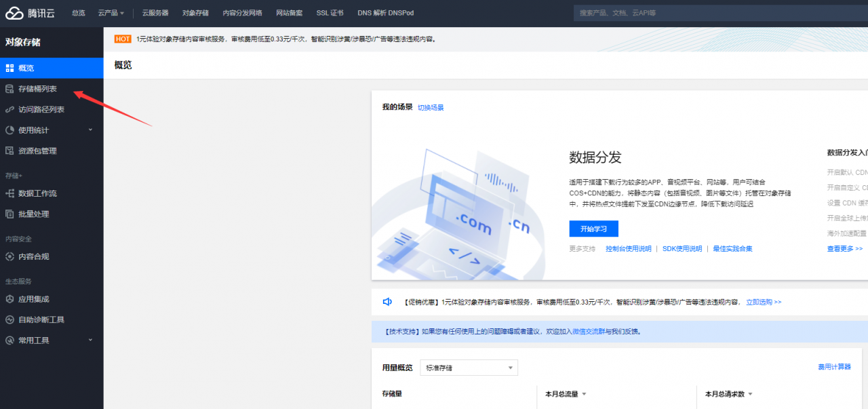Open 资源包管理 from the sidebar
868x409 pixels.
pos(9,150)
